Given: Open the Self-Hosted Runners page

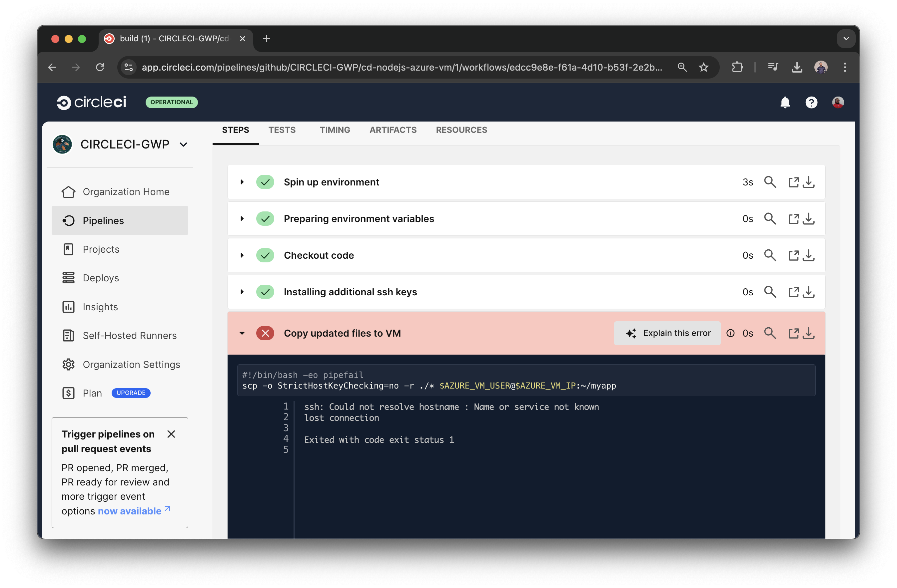Looking at the screenshot, I should click(129, 335).
